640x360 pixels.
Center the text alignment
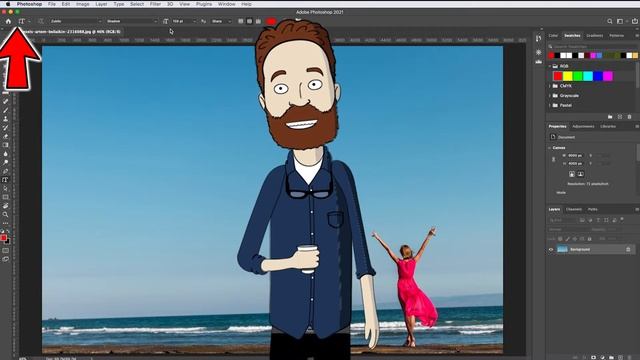[x=249, y=21]
